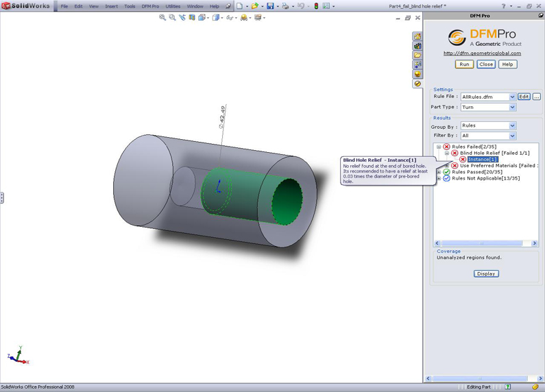
Task: Click the results tree horizontal scrollbar
Action: [481, 243]
